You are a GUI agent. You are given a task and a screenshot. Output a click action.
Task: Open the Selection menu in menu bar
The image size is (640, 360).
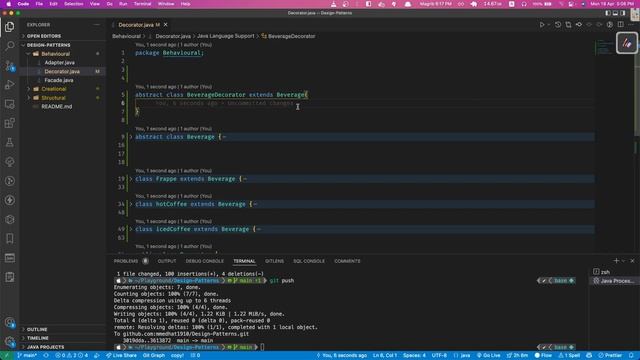click(x=73, y=4)
